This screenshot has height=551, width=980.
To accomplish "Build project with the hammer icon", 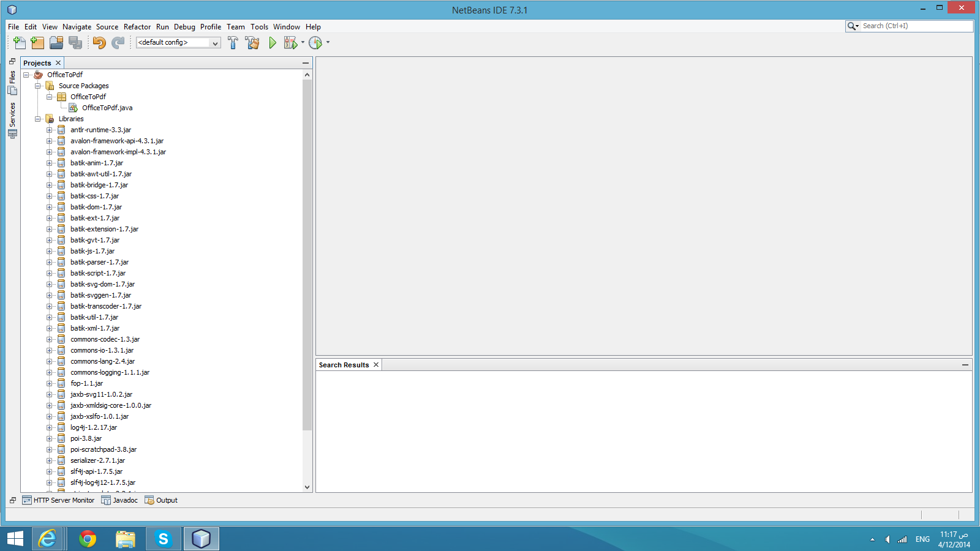I will [233, 42].
